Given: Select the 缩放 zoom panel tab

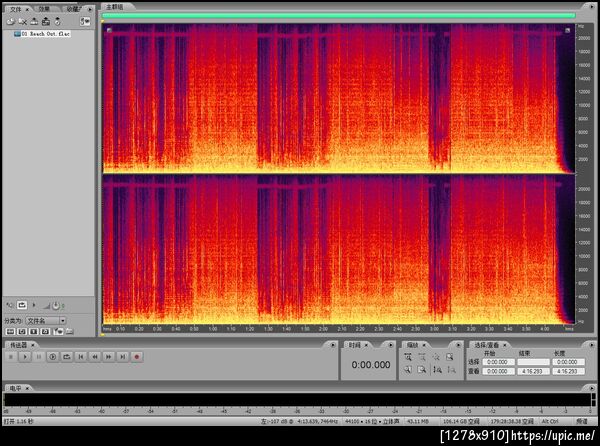Looking at the screenshot, I should click(x=412, y=345).
